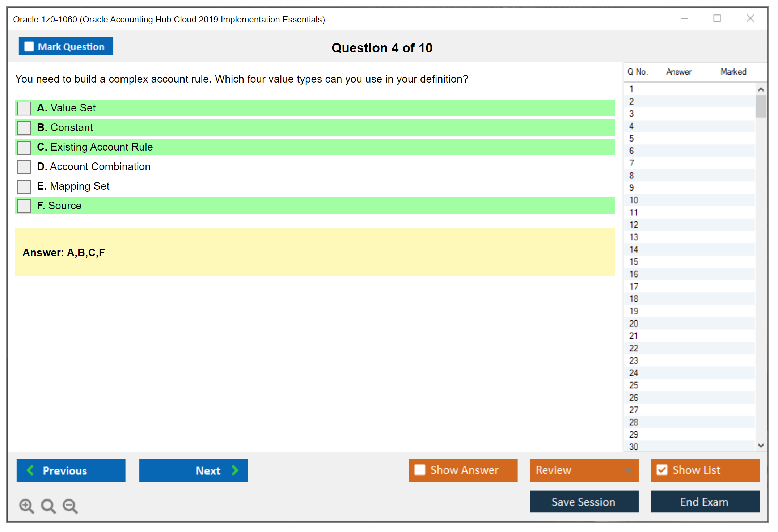Click the checkbox icon on Mark Question
778x532 pixels.
[x=29, y=46]
